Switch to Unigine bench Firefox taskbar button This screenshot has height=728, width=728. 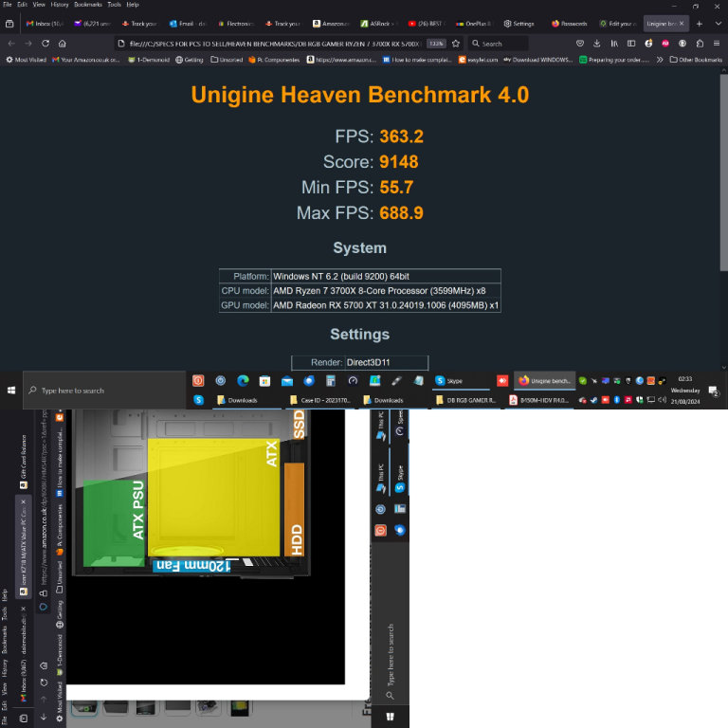[x=544, y=381]
